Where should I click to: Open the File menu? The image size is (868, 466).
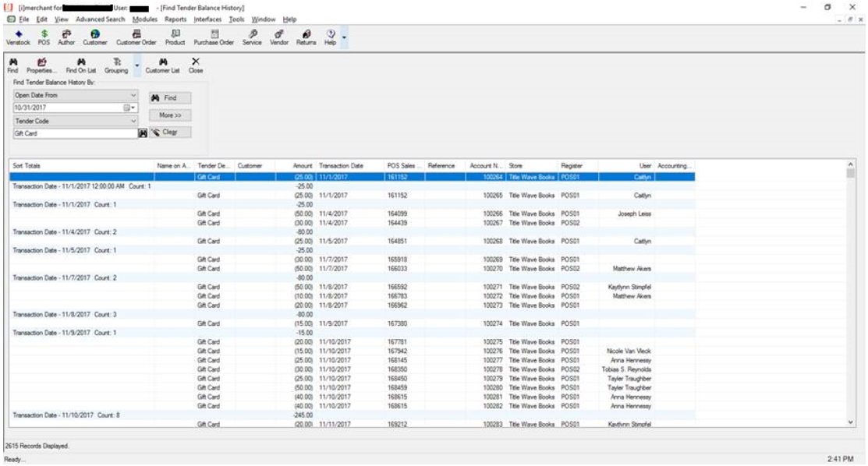[24, 19]
